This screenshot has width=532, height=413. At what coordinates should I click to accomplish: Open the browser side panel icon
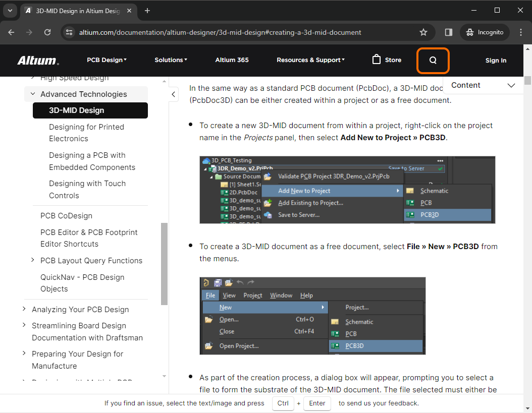449,32
